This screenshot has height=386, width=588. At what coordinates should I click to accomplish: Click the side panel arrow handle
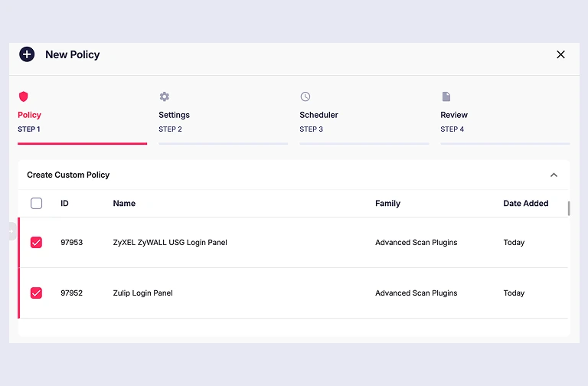[12, 231]
